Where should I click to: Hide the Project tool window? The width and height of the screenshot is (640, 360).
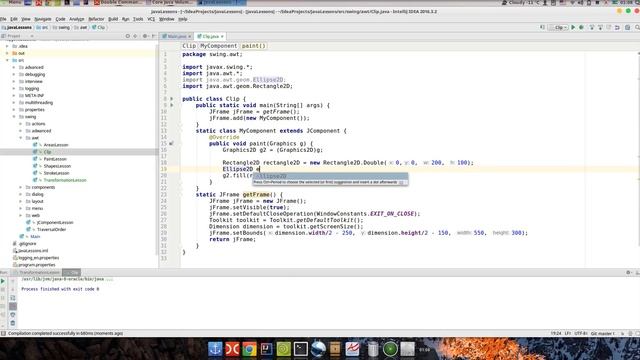pos(153,36)
